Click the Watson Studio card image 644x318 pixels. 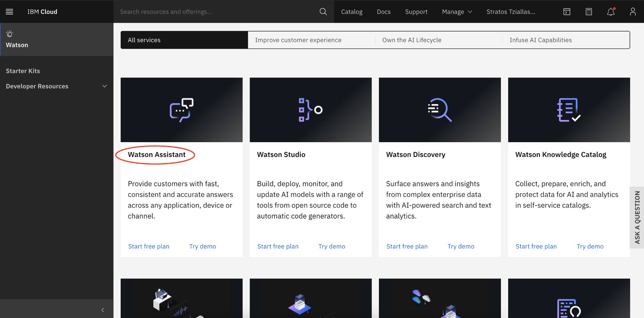tap(311, 110)
